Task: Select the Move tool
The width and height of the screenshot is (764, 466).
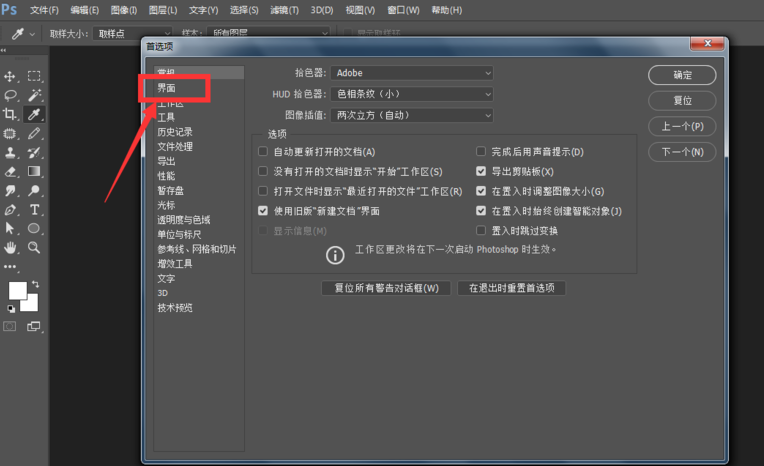Action: click(x=10, y=76)
